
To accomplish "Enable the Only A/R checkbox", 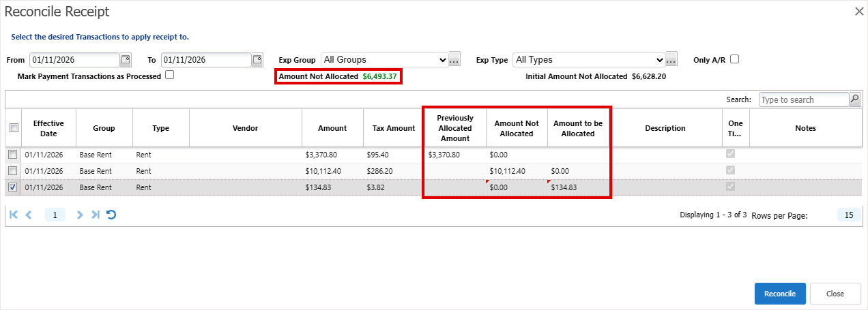I will point(735,59).
